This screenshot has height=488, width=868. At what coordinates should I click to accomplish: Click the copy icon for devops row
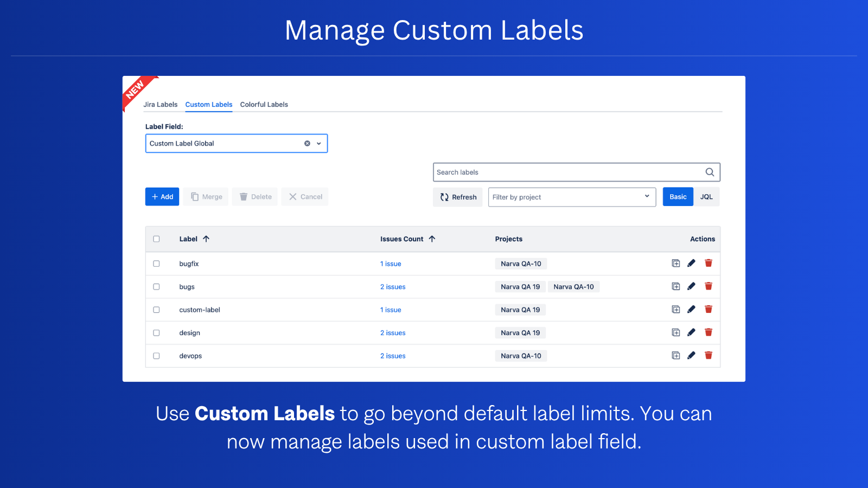[676, 355]
